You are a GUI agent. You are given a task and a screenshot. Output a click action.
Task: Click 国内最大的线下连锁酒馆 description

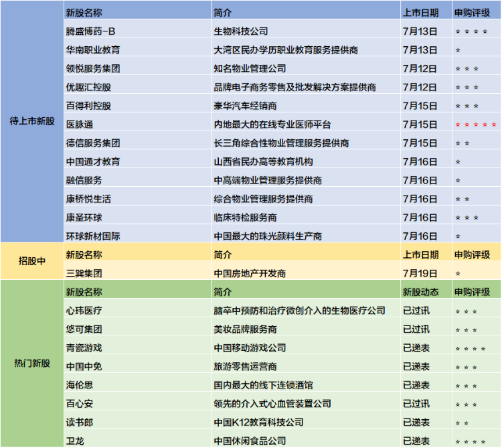coord(263,385)
